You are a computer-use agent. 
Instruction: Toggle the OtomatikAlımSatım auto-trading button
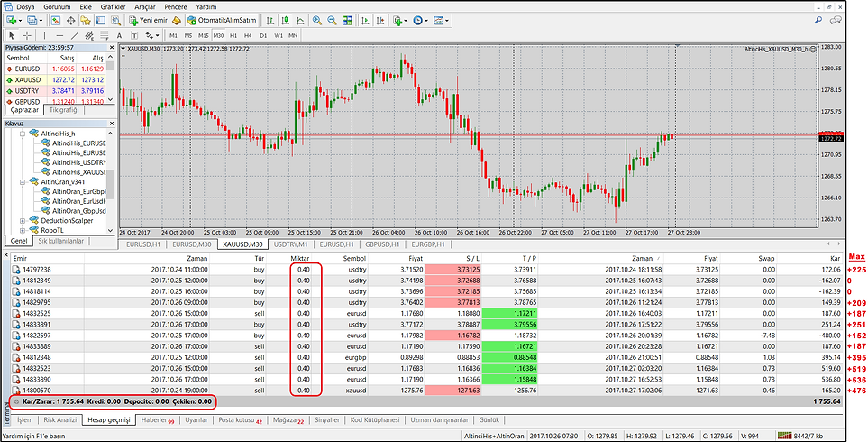(x=222, y=21)
